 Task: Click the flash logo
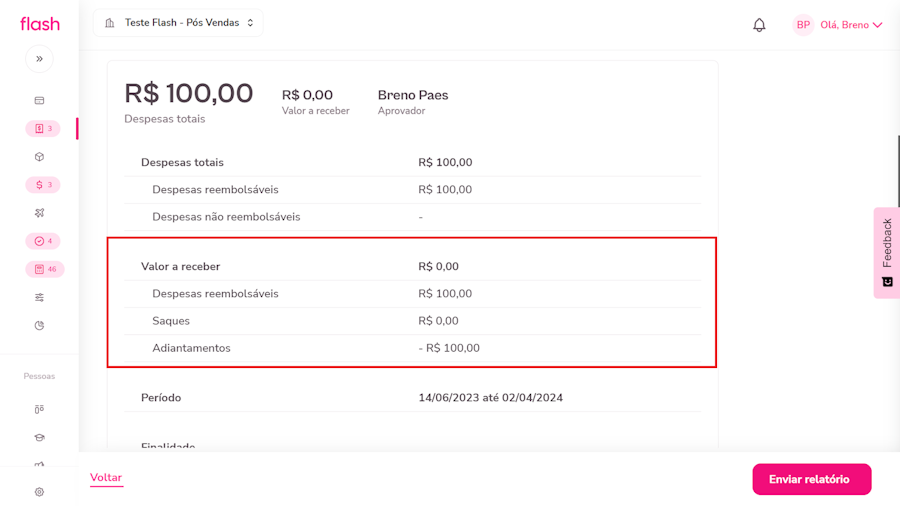click(40, 24)
